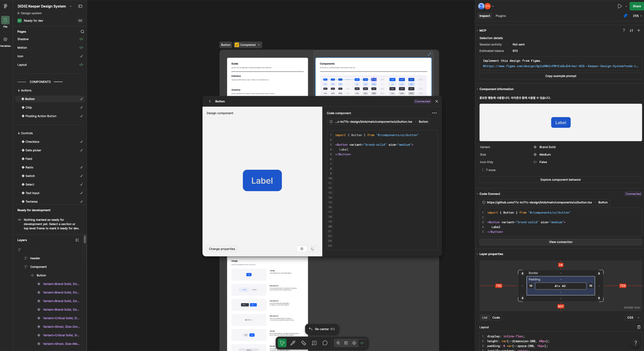Select the Code view toggle
The height and width of the screenshot is (351, 644).
(x=496, y=317)
